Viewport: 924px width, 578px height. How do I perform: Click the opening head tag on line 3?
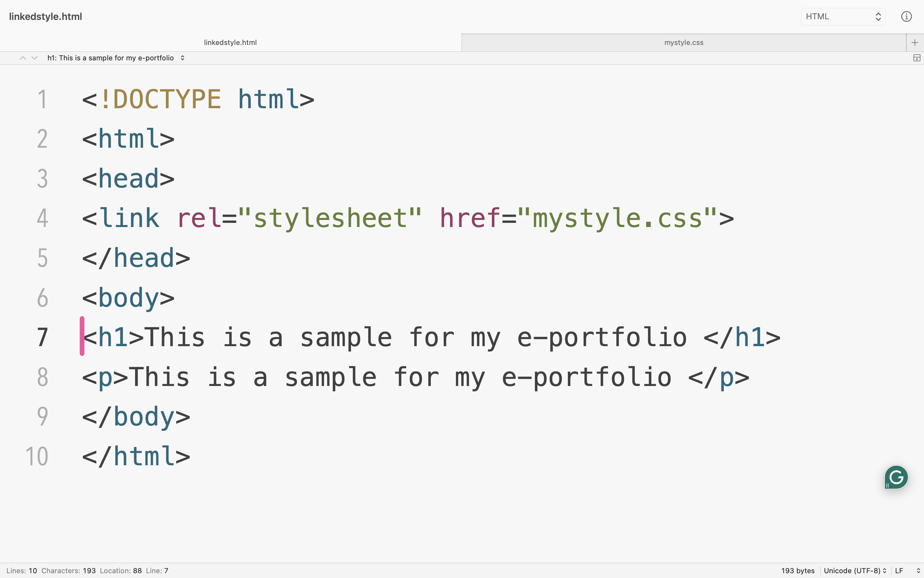[x=128, y=179]
